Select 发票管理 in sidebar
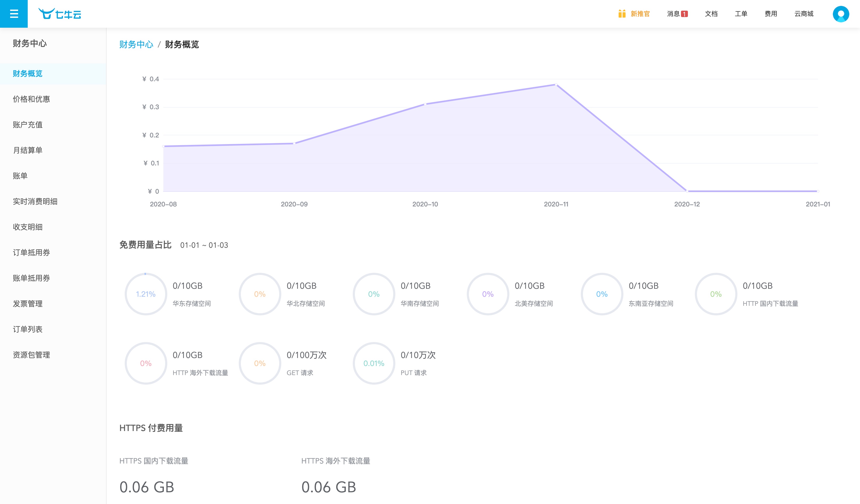 (53, 304)
